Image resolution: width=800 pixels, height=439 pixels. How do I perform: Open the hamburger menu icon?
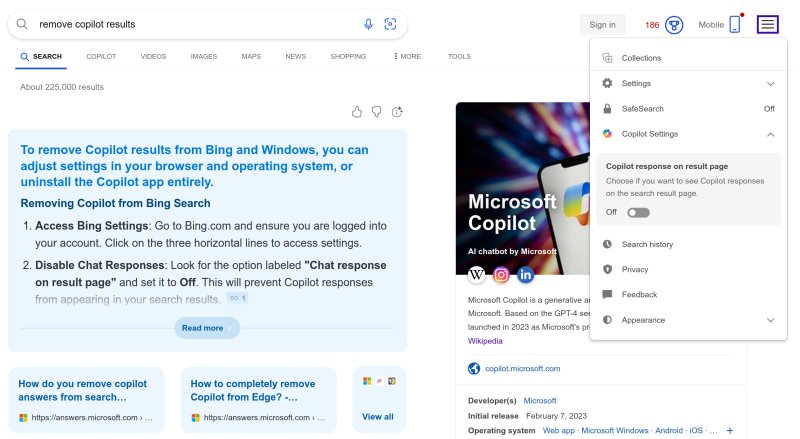[x=768, y=24]
